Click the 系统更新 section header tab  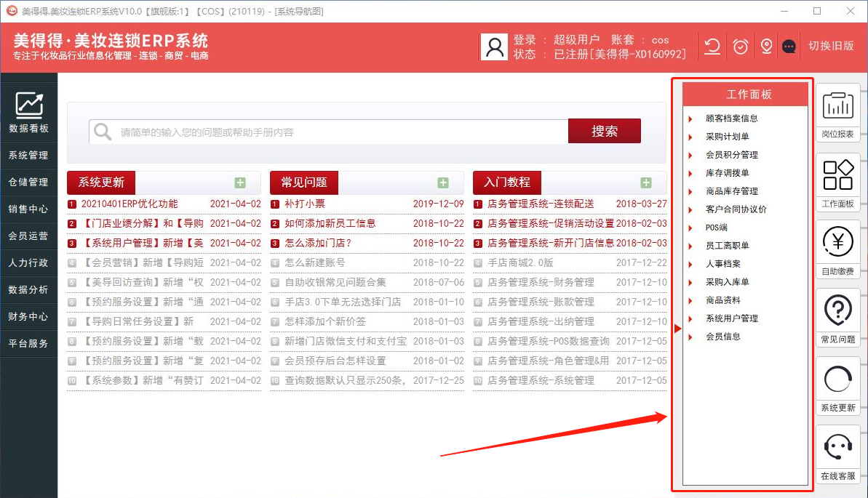[100, 182]
